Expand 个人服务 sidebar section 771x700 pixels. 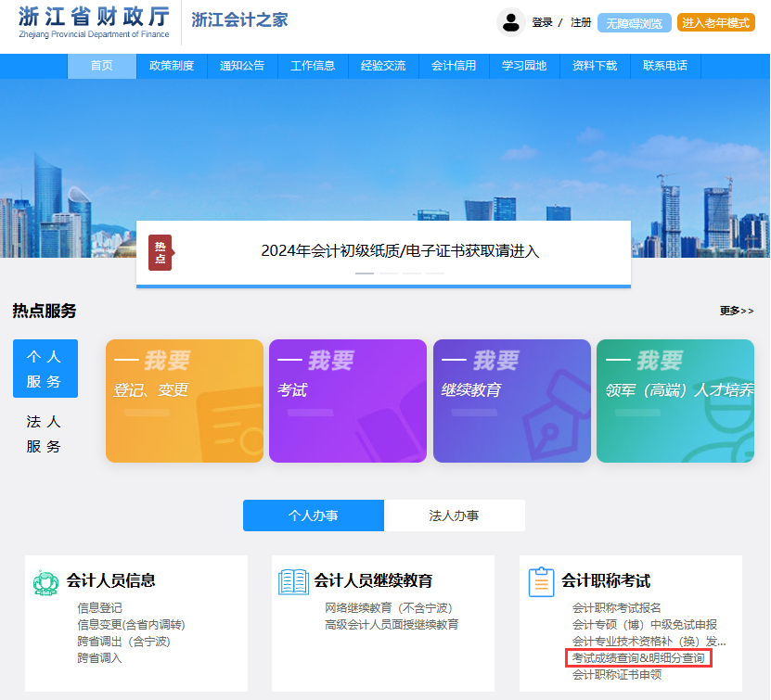tap(45, 368)
